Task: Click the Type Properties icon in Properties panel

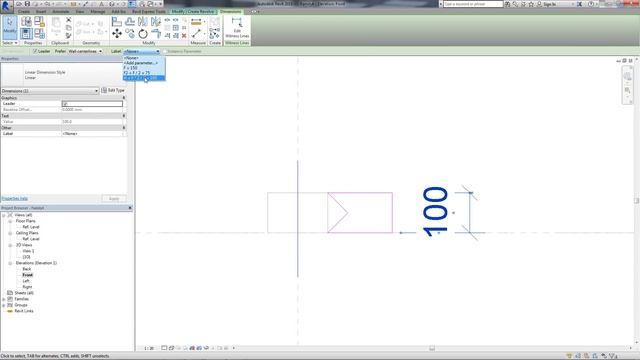Action: click(x=26, y=22)
